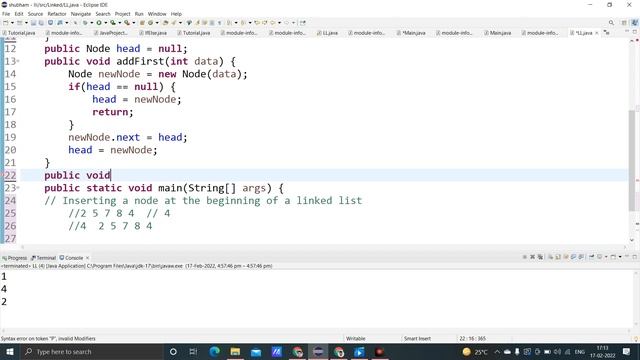Image resolution: width=640 pixels, height=360 pixels.
Task: Expand the Run configurations dropdown arrow
Action: (105, 23)
